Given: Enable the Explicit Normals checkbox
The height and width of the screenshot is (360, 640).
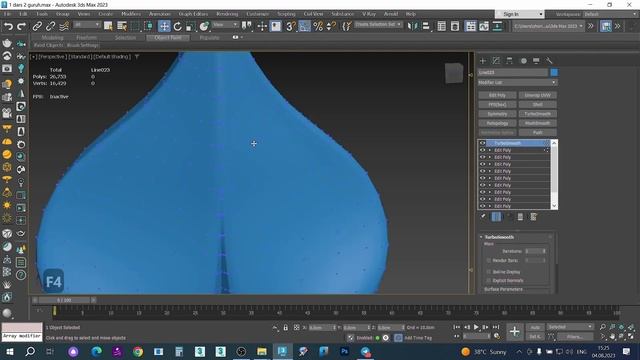Looking at the screenshot, I should (x=489, y=281).
